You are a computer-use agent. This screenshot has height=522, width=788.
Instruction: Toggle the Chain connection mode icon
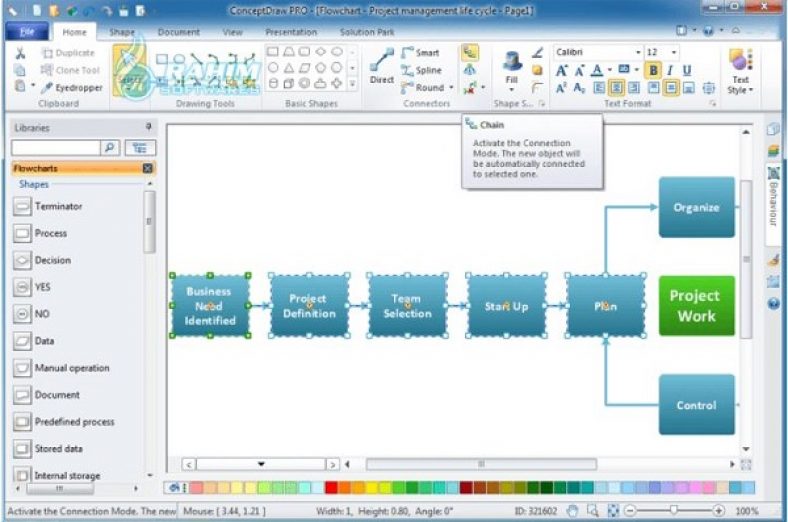(x=469, y=52)
